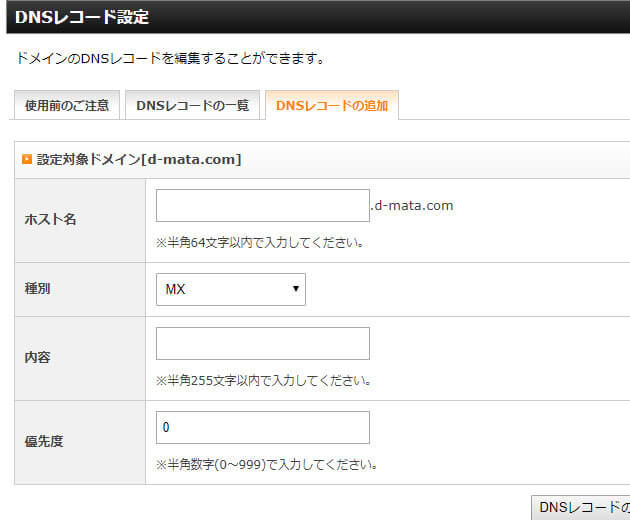
Task: Click the ドメインのDNSレコードを編集 description text
Action: (x=170, y=58)
